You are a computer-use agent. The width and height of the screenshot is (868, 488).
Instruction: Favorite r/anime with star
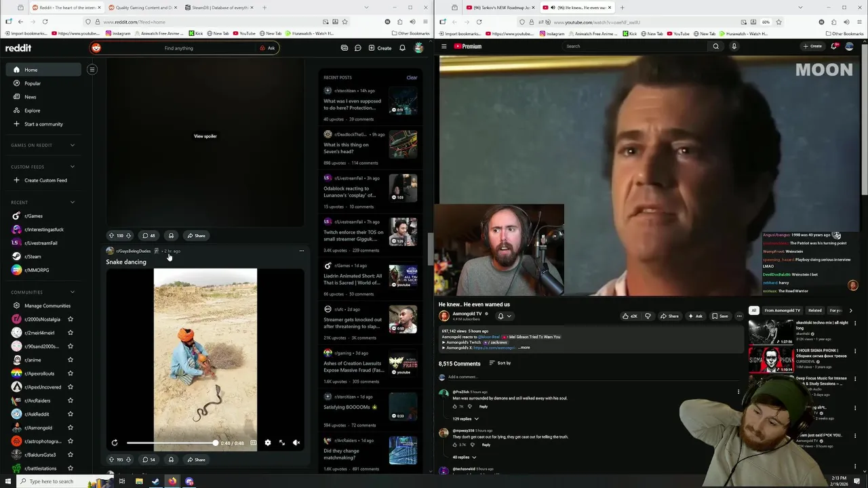click(71, 360)
